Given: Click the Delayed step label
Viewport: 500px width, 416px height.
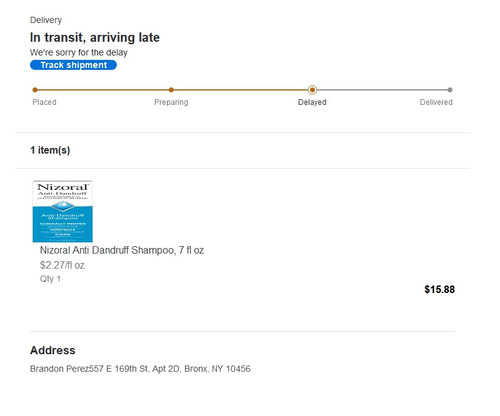Looking at the screenshot, I should [x=312, y=102].
